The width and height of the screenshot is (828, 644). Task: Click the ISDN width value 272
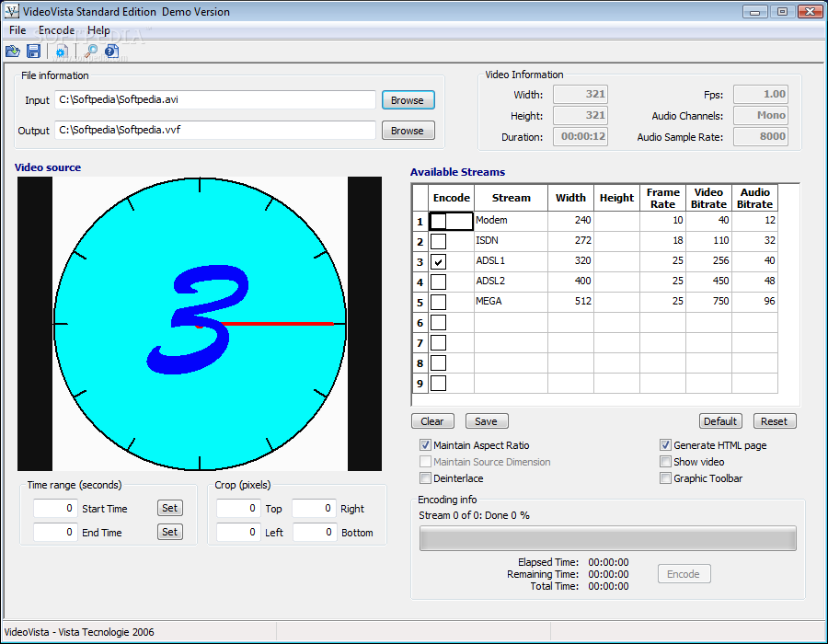pyautogui.click(x=570, y=241)
